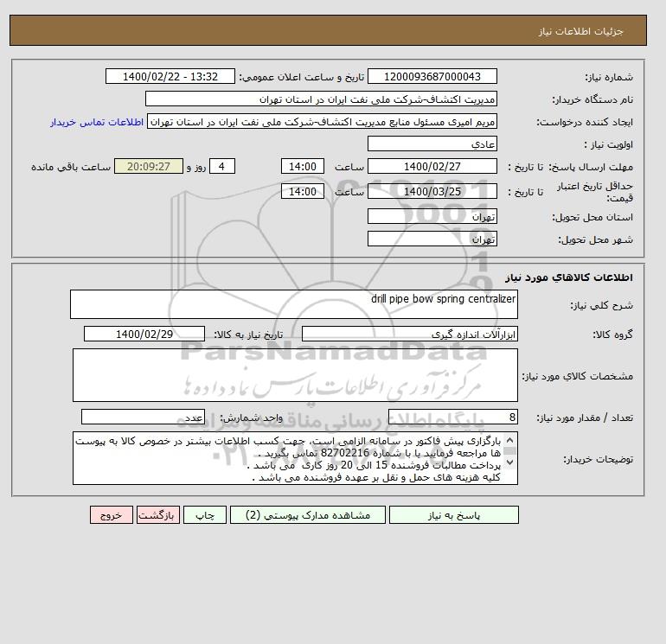The height and width of the screenshot is (644, 666).
Task: Click the بازگشت back button
Action: tap(158, 515)
